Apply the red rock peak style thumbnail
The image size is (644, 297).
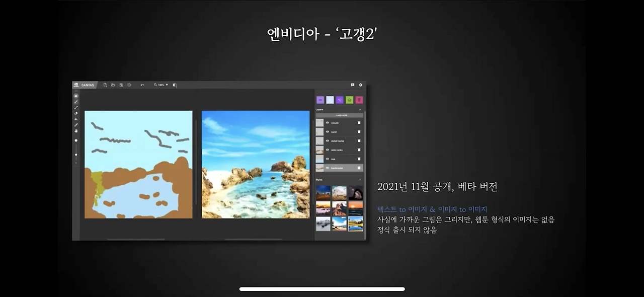tap(340, 208)
